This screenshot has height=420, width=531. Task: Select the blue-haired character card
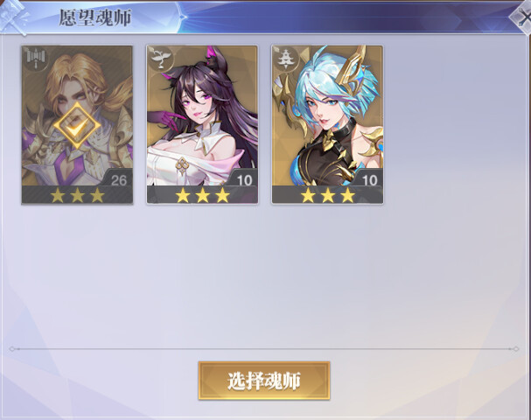pyautogui.click(x=327, y=124)
